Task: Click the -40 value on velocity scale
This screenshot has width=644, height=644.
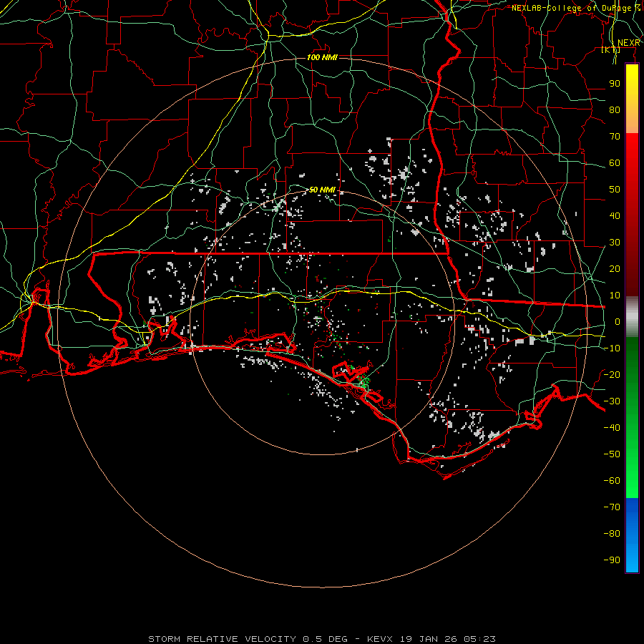Action: [612, 428]
